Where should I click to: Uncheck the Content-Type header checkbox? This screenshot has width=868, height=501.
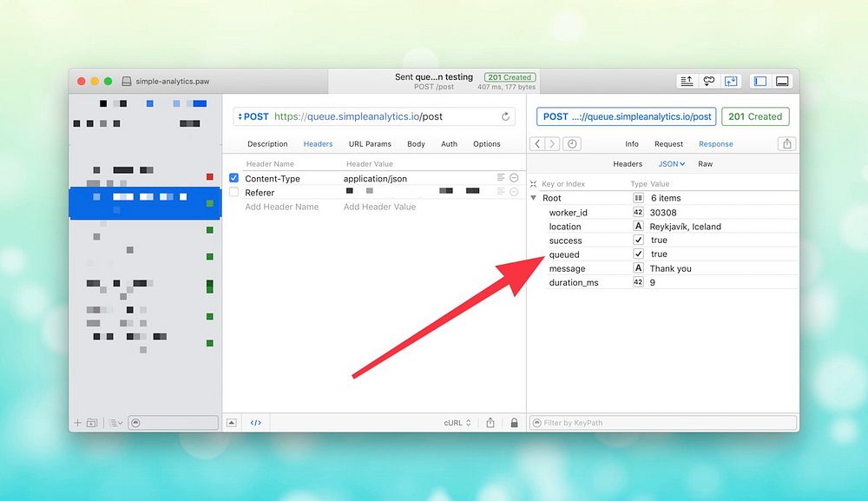pyautogui.click(x=233, y=178)
